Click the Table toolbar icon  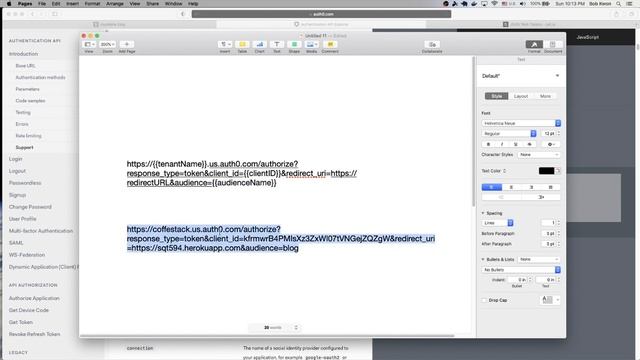(242, 44)
